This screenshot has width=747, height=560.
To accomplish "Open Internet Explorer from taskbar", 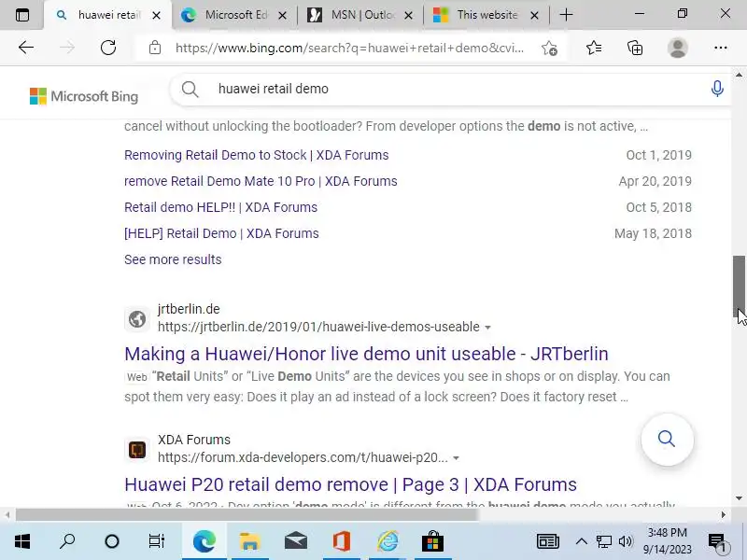I will (387, 541).
